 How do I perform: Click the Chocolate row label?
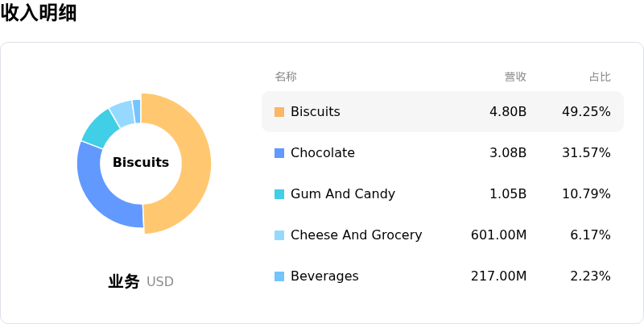click(x=323, y=153)
